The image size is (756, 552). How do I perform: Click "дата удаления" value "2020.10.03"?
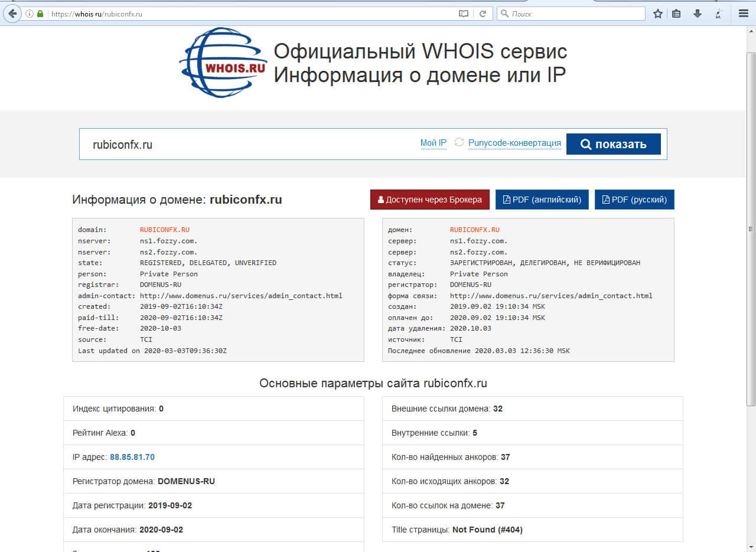click(x=471, y=328)
